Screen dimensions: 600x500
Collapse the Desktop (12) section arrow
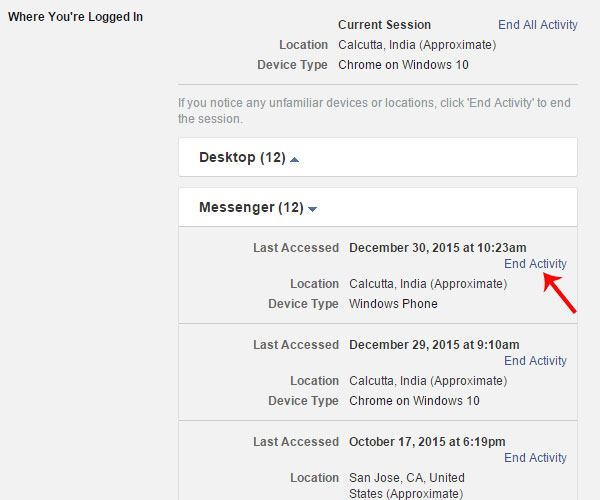294,160
